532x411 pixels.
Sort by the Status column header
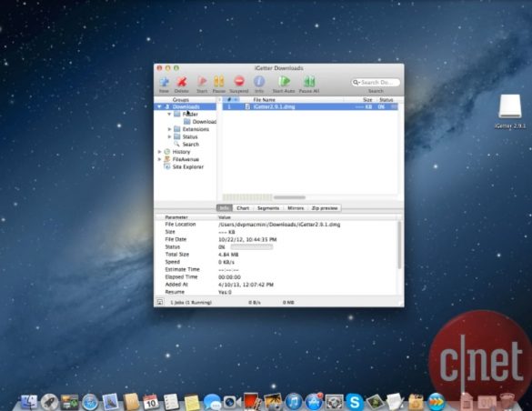[386, 100]
